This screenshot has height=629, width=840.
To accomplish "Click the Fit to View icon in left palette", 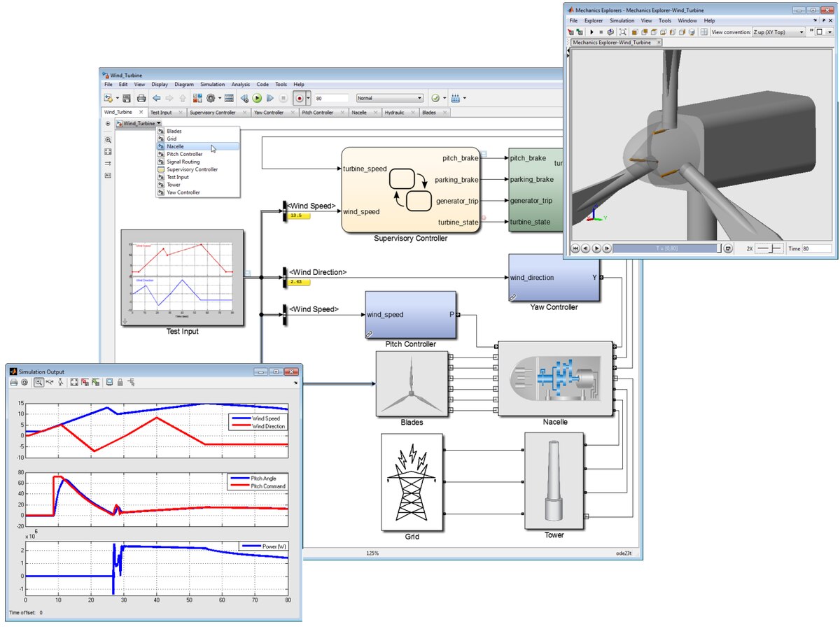I will click(x=108, y=151).
